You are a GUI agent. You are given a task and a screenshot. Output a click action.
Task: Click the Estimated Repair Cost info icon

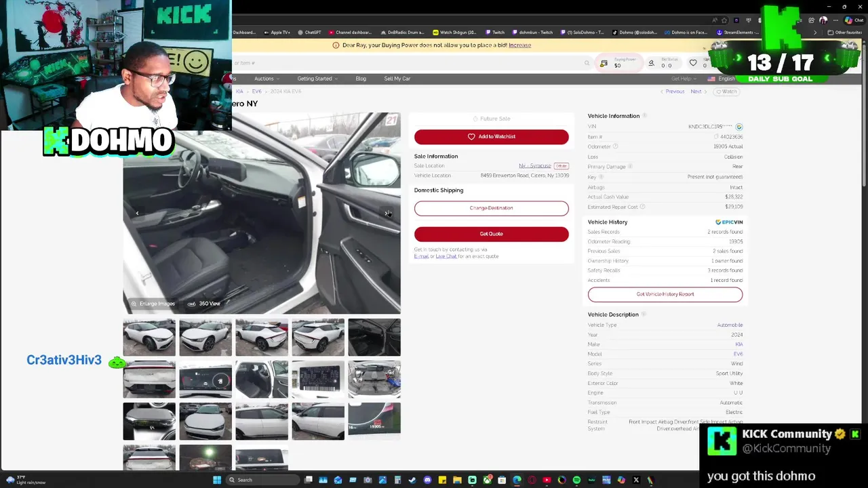pyautogui.click(x=642, y=207)
